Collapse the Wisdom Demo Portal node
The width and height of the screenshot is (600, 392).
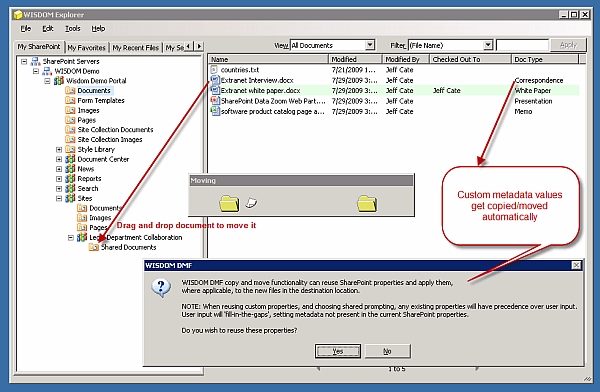[x=47, y=81]
